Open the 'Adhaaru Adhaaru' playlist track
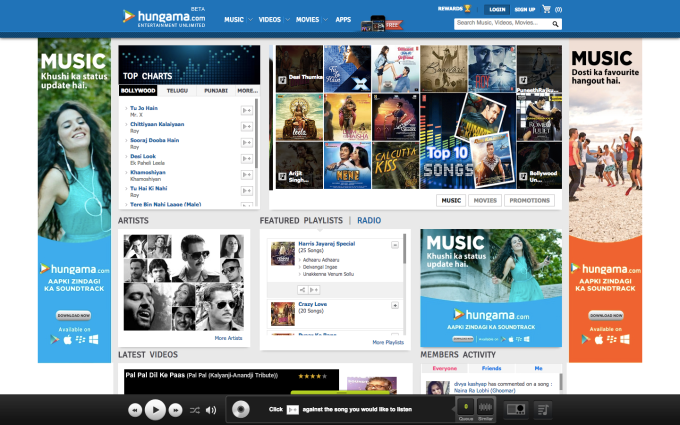The height and width of the screenshot is (425, 680). tap(321, 260)
